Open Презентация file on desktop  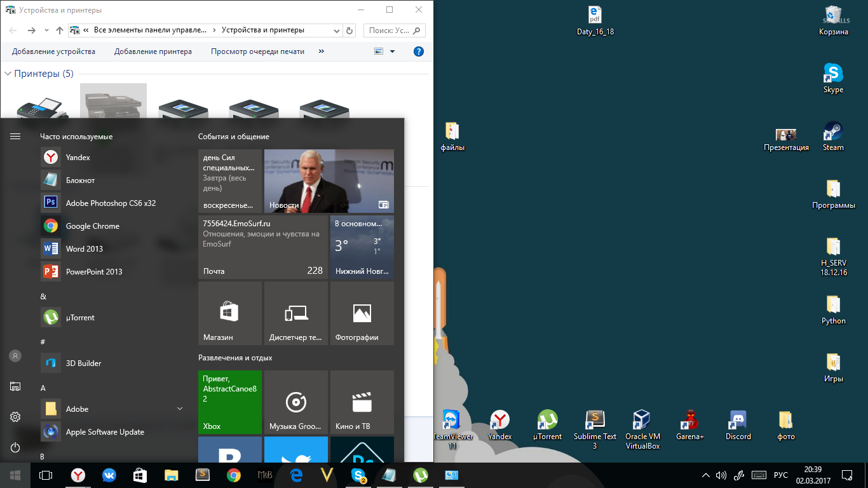pyautogui.click(x=787, y=140)
